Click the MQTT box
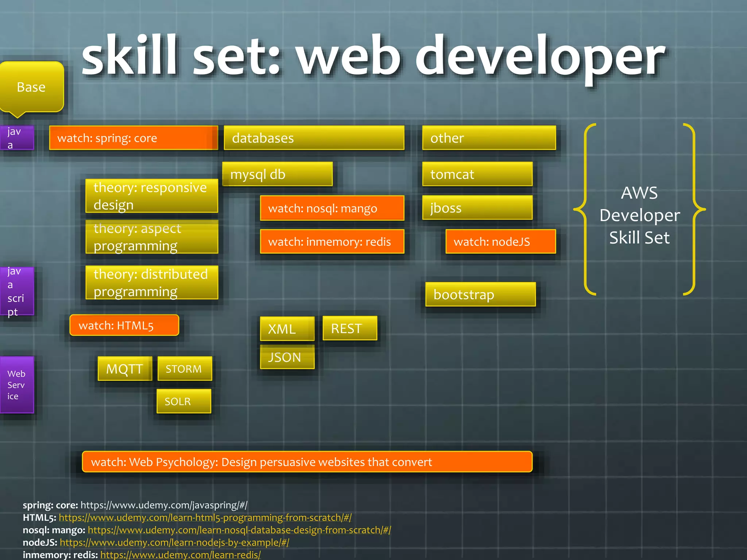 click(125, 369)
